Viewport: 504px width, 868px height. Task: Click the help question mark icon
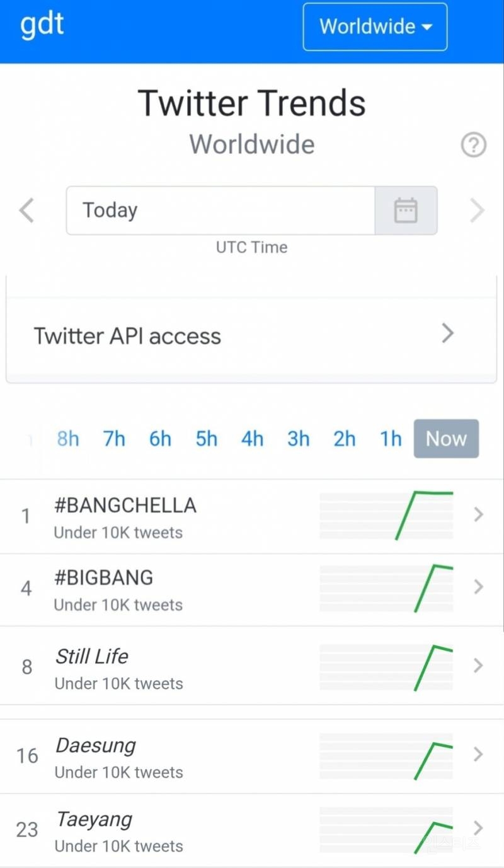[473, 146]
